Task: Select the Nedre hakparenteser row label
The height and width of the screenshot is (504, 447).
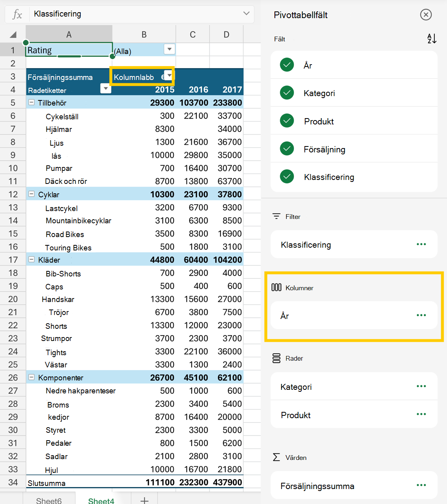Action: click(81, 391)
